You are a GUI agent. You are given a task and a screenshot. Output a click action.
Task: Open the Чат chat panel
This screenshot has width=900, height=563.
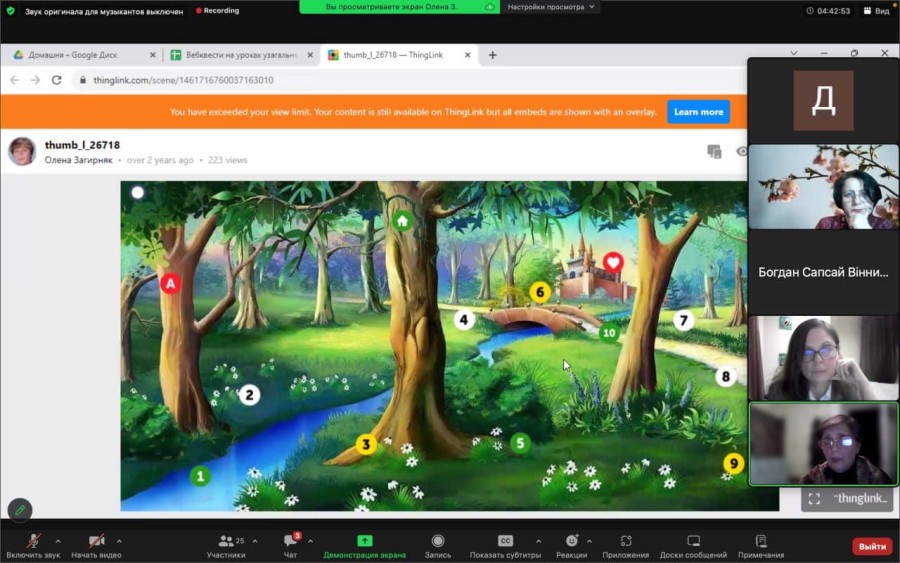point(290,546)
